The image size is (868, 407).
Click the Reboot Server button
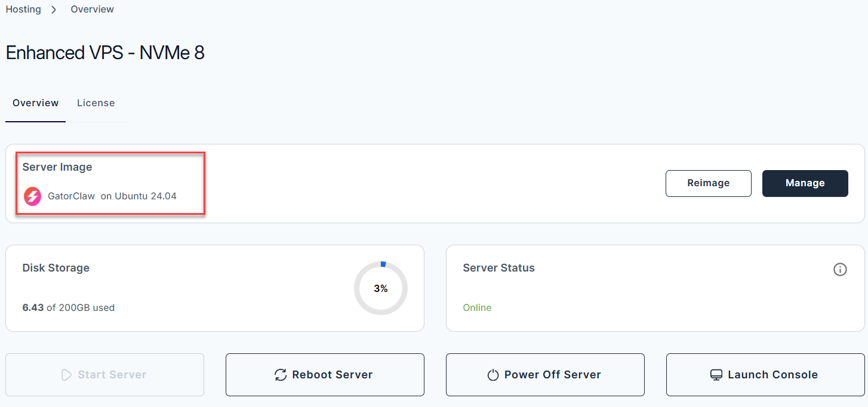click(x=325, y=375)
